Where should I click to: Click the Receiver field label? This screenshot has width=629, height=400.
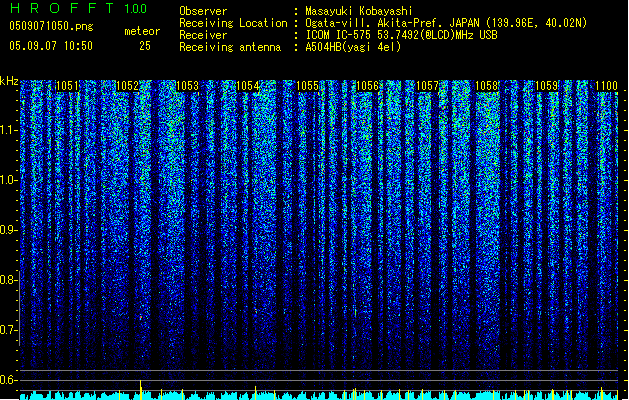point(203,35)
